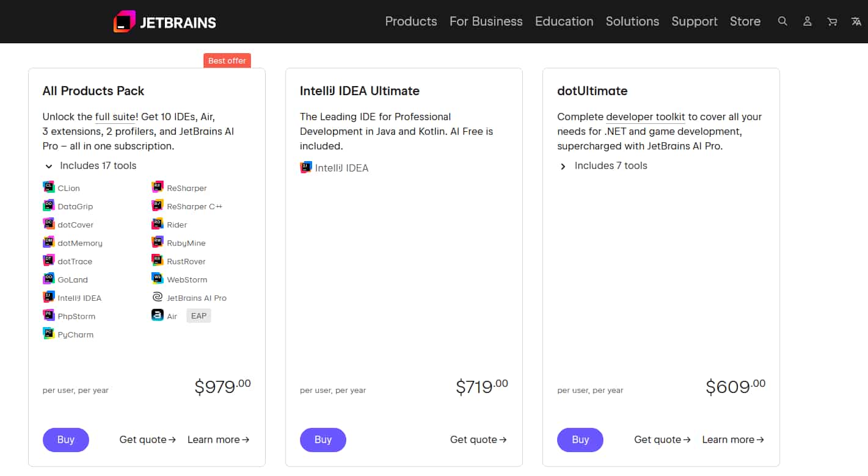Viewport: 868px width, 476px height.
Task: Get quote for All Products Pack
Action: (148, 439)
